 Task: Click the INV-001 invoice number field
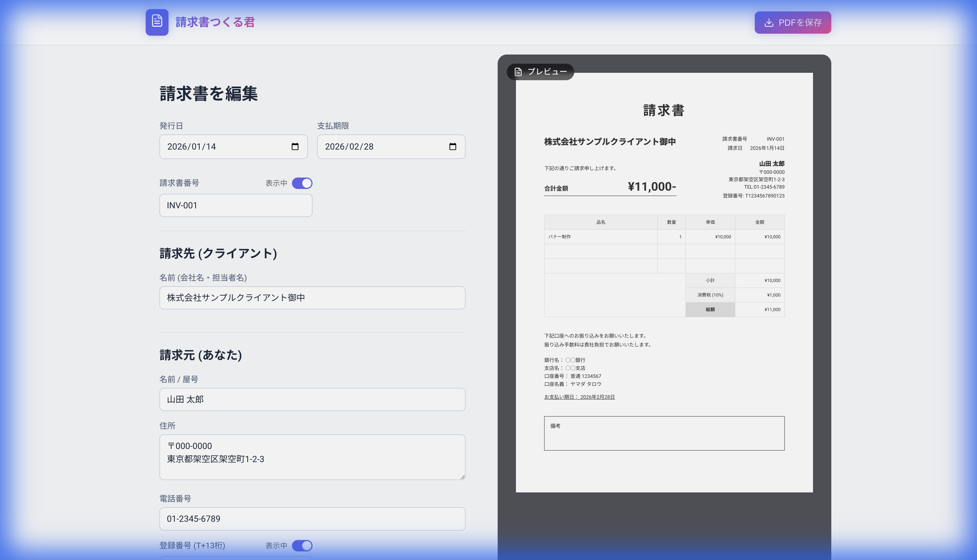coord(236,205)
